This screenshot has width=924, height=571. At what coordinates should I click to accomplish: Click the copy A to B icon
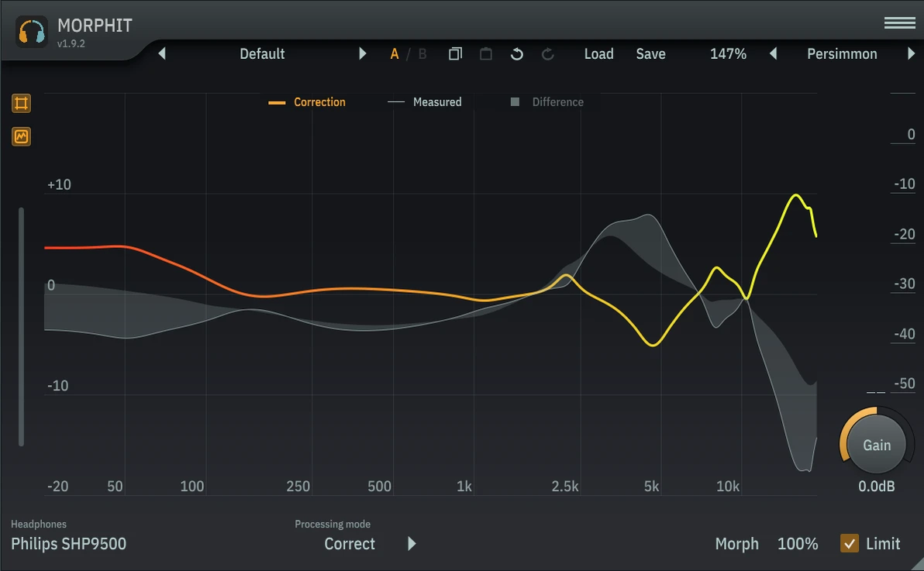455,54
